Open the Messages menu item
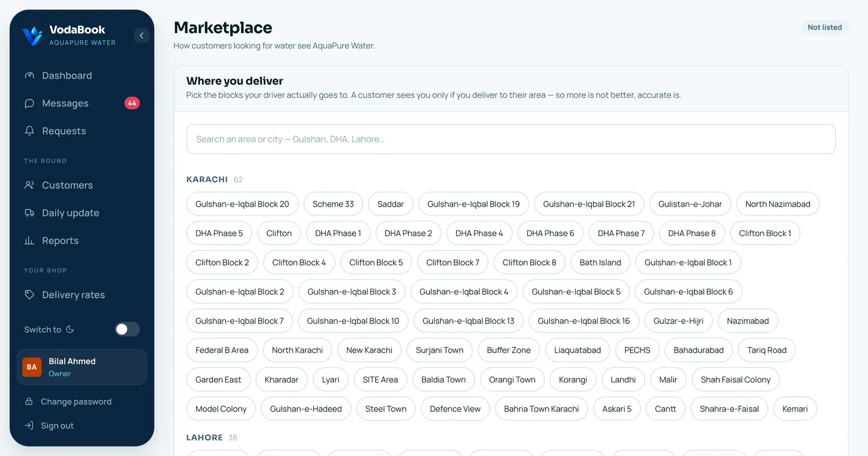The image size is (868, 456). click(x=82, y=104)
